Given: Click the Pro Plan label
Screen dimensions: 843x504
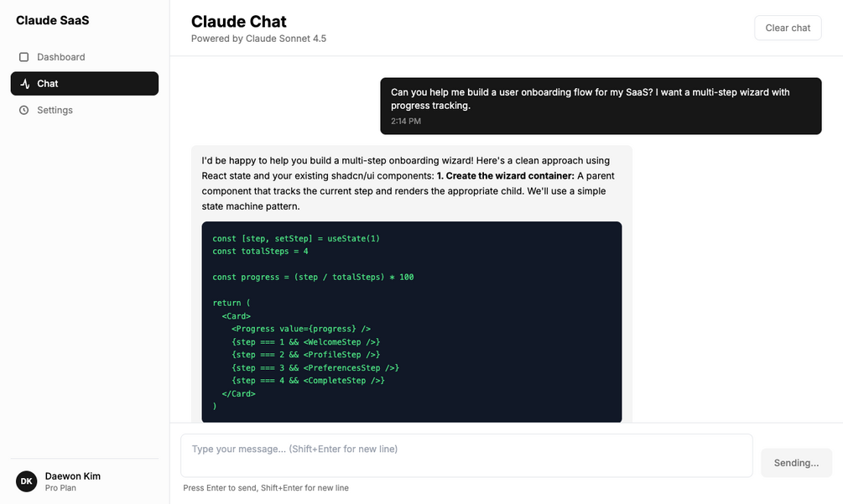Looking at the screenshot, I should (60, 487).
